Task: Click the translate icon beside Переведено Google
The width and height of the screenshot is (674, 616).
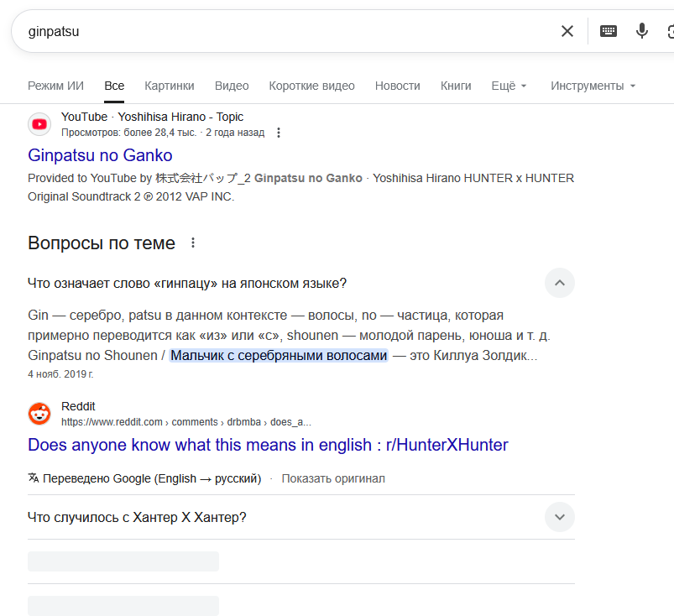Action: (x=34, y=478)
